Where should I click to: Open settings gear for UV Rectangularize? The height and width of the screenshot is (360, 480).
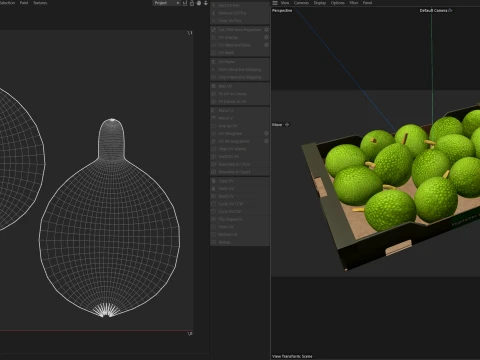[x=266, y=141]
